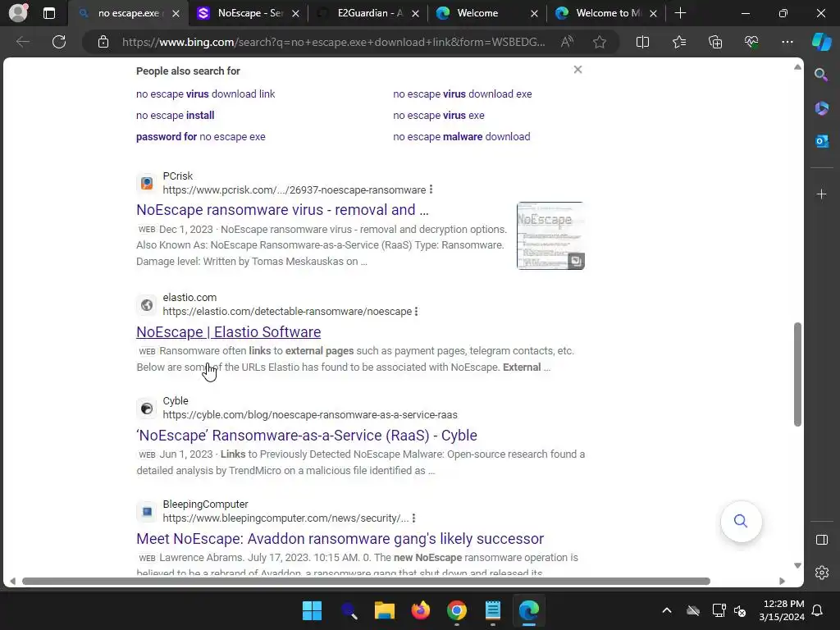
Task: View site information lock icon
Action: pos(103,42)
